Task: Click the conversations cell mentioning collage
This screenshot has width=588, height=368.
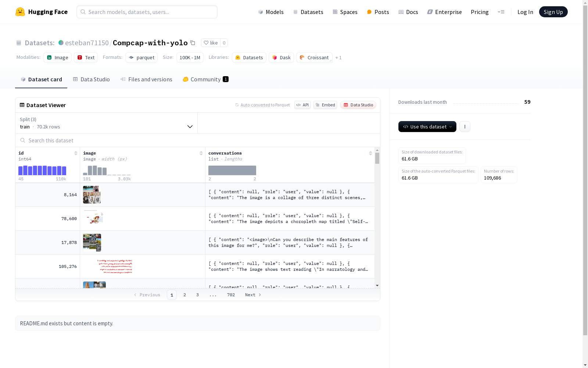Action: [x=290, y=195]
